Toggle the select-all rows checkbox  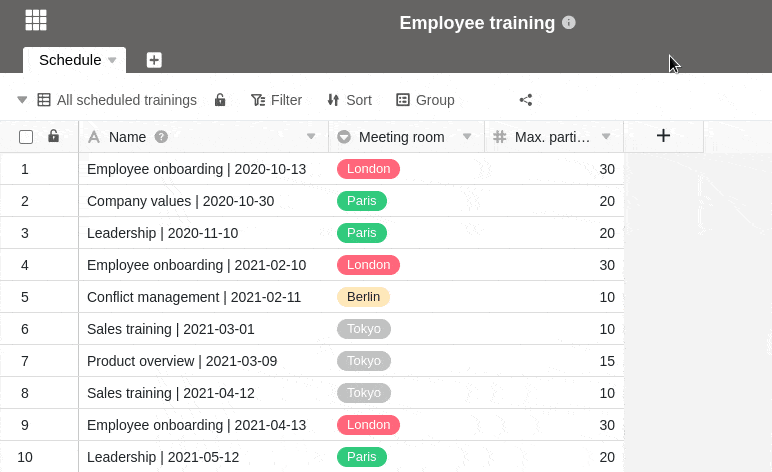[x=26, y=137]
